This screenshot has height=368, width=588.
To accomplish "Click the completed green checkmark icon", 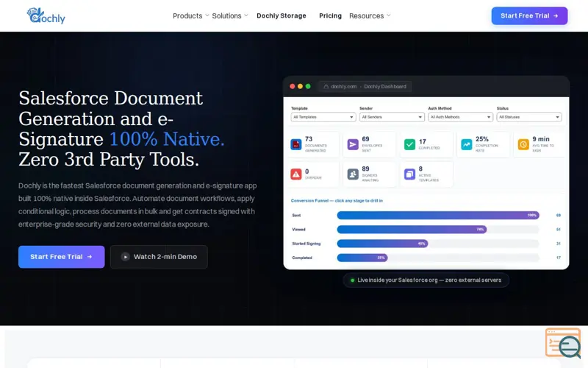I will coord(409,144).
